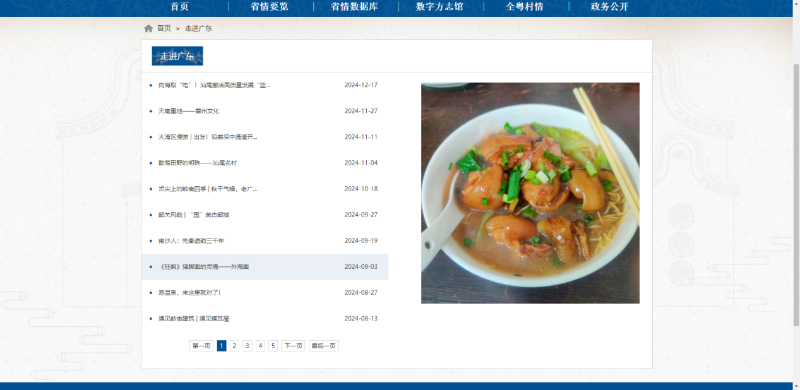
Task: Click the 走进广东 breadcrumb text
Action: click(198, 29)
